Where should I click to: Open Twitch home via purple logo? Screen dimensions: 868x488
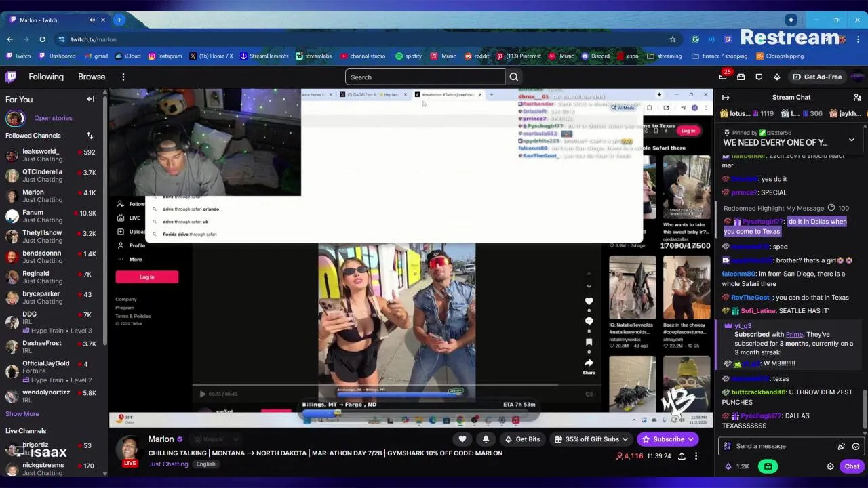click(x=11, y=77)
